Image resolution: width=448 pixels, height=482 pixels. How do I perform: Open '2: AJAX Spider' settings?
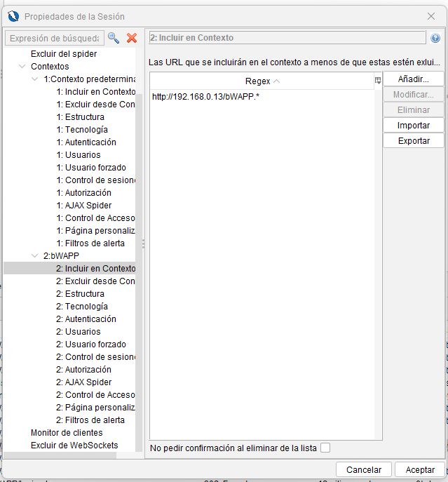click(x=83, y=382)
